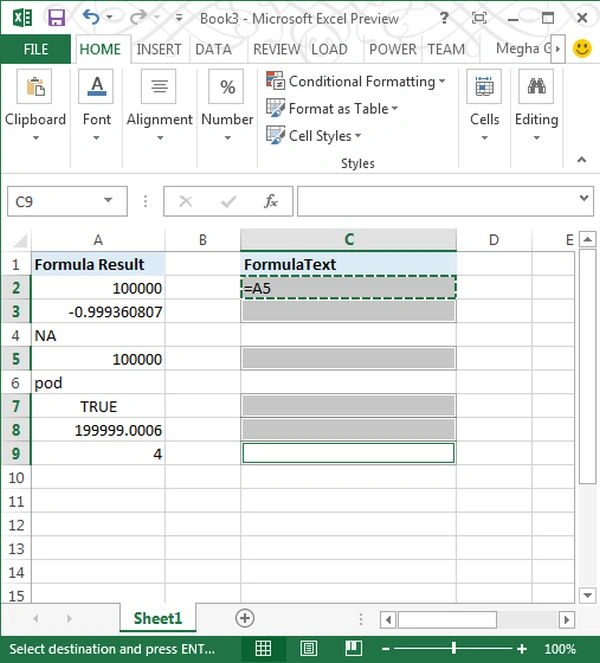The width and height of the screenshot is (600, 663).
Task: Click cell C2 containing =A5
Action: [348, 288]
